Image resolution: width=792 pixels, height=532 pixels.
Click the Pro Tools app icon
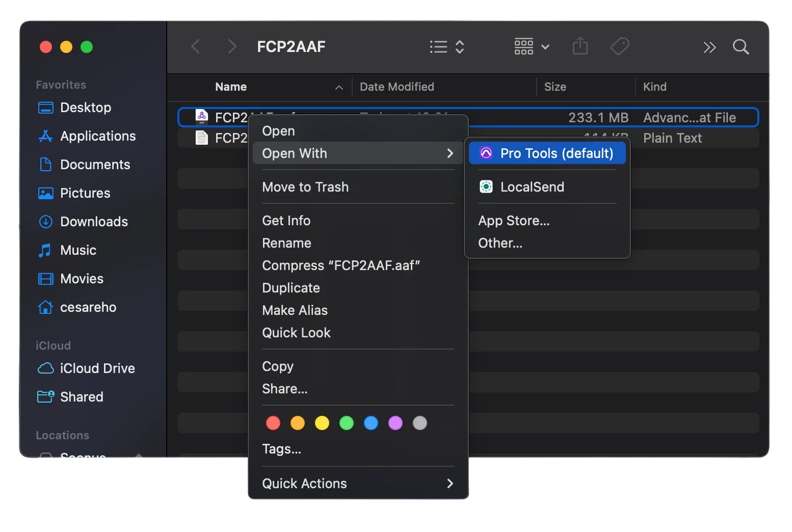[x=486, y=153]
